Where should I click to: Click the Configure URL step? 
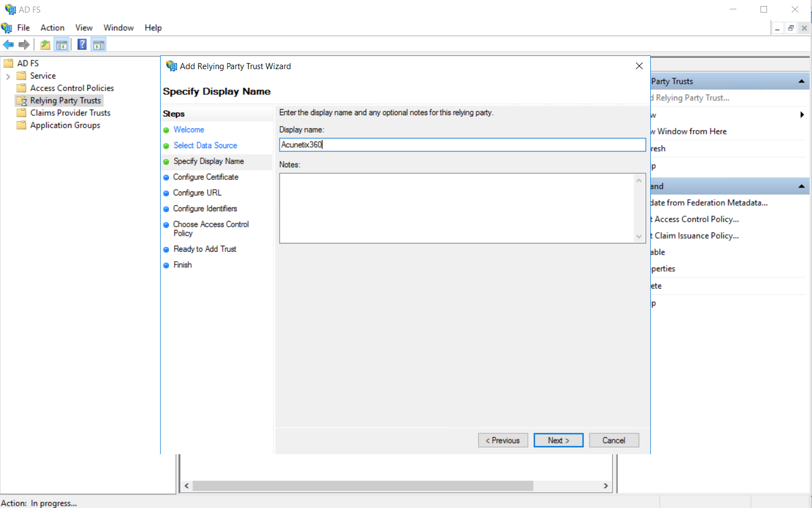click(x=197, y=193)
